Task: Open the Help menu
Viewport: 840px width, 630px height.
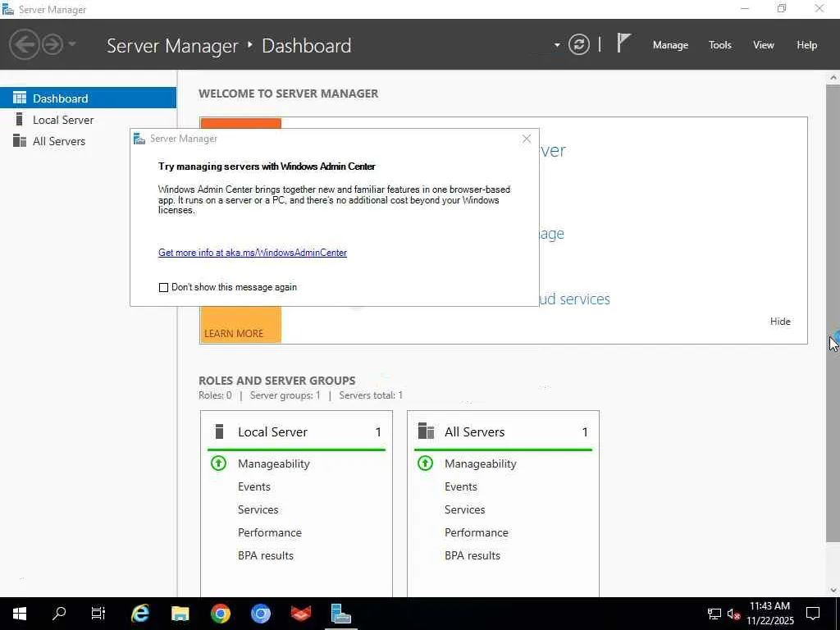Action: click(x=807, y=45)
